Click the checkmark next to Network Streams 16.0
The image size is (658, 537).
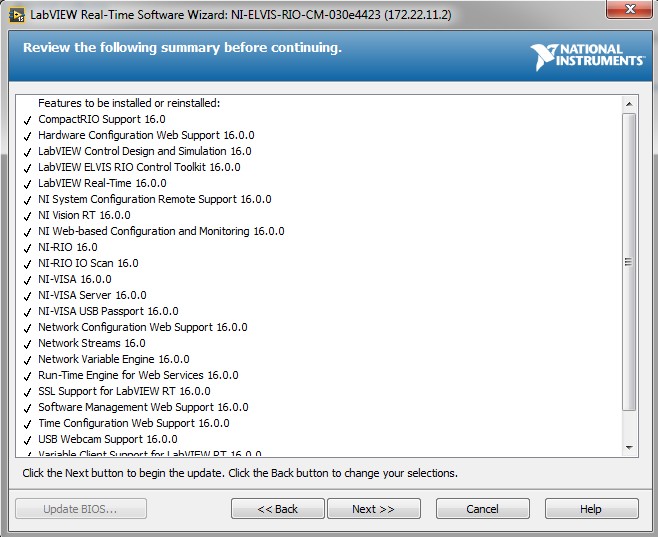(27, 344)
